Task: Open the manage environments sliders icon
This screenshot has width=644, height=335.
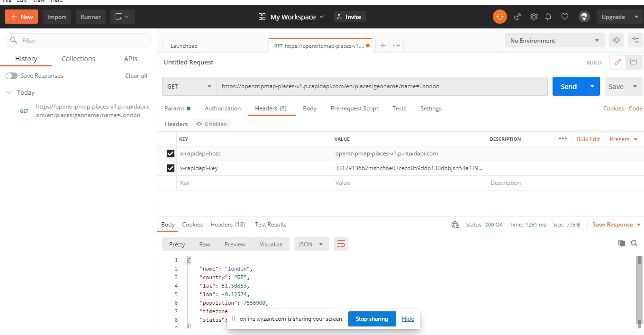Action: pos(635,40)
